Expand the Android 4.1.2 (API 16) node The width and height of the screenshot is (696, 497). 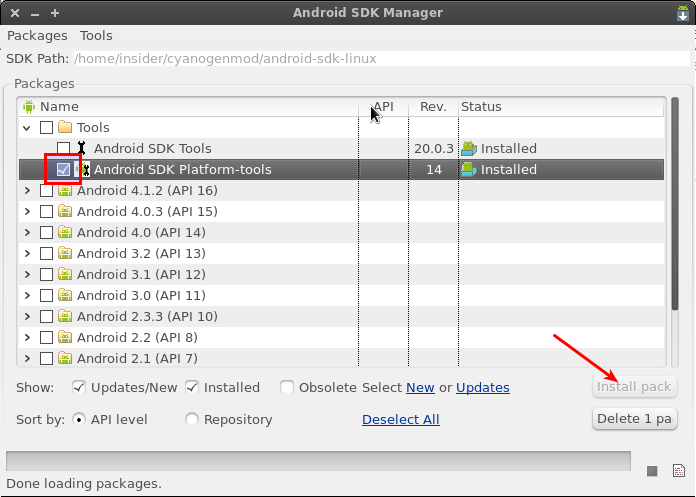27,190
